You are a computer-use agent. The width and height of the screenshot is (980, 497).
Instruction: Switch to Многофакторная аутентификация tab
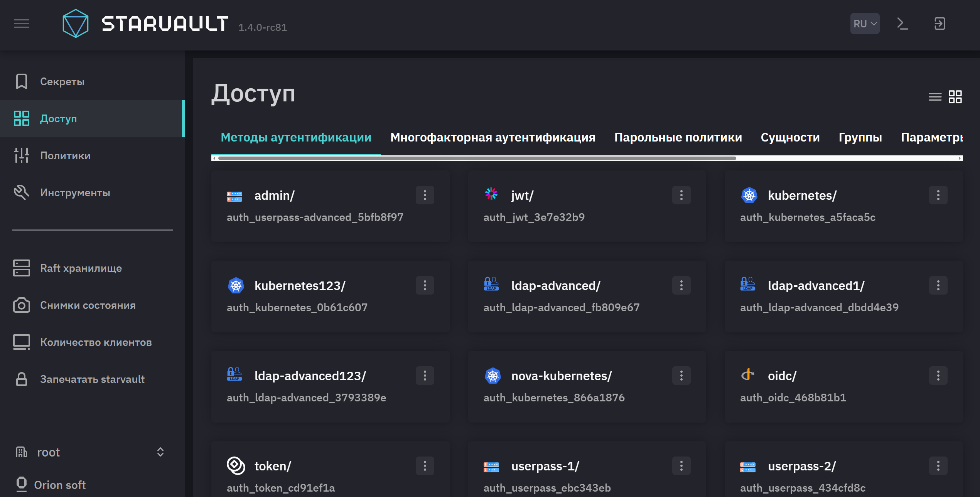click(493, 137)
